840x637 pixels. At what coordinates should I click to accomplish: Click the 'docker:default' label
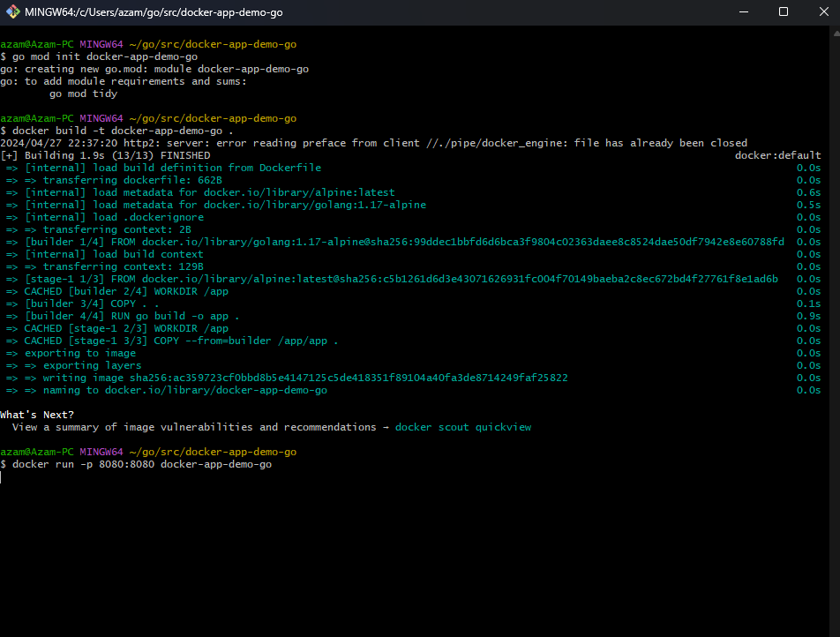point(777,155)
